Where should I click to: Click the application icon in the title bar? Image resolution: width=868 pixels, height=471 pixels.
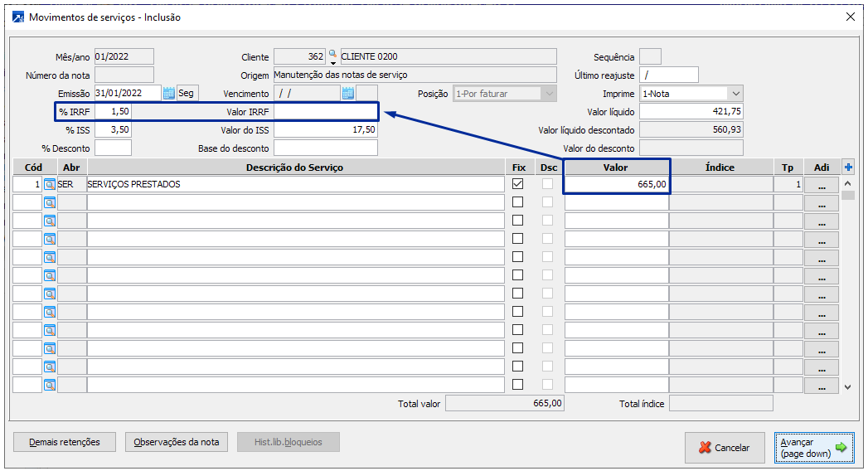18,17
